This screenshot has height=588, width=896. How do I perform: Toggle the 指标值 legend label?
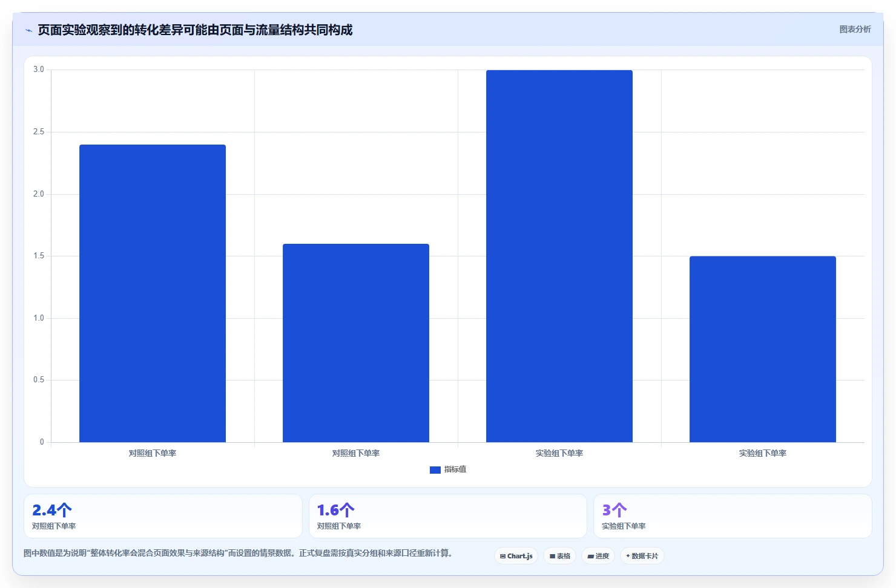[x=455, y=469]
